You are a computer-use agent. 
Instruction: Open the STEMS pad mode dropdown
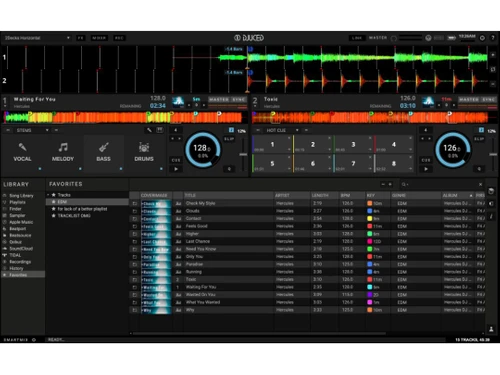[x=32, y=130]
